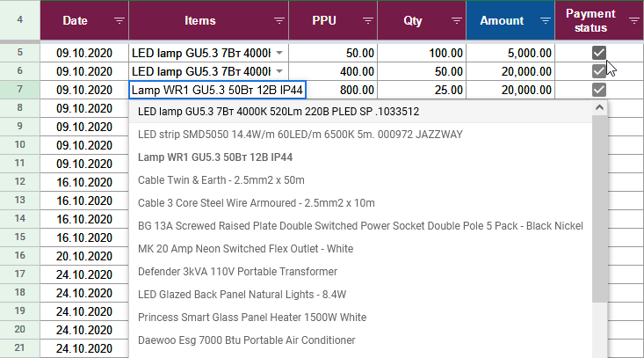This screenshot has height=358, width=644.
Task: Open the Payment status filter icon
Action: coord(633,20)
